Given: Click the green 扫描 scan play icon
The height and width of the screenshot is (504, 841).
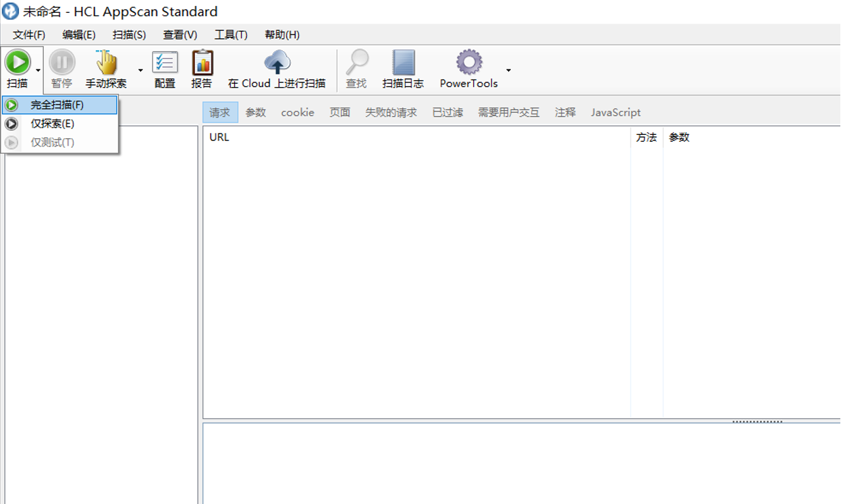Looking at the screenshot, I should [18, 62].
